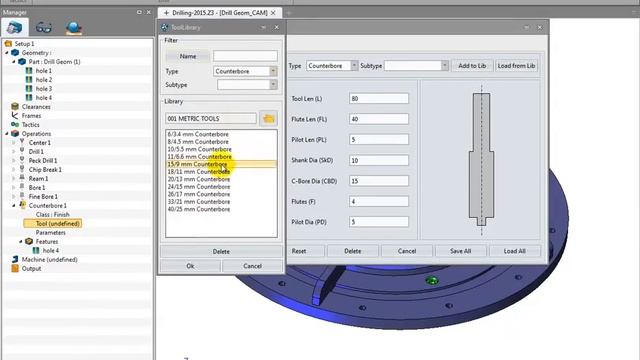Collapse the Geometry tree node

click(7, 53)
